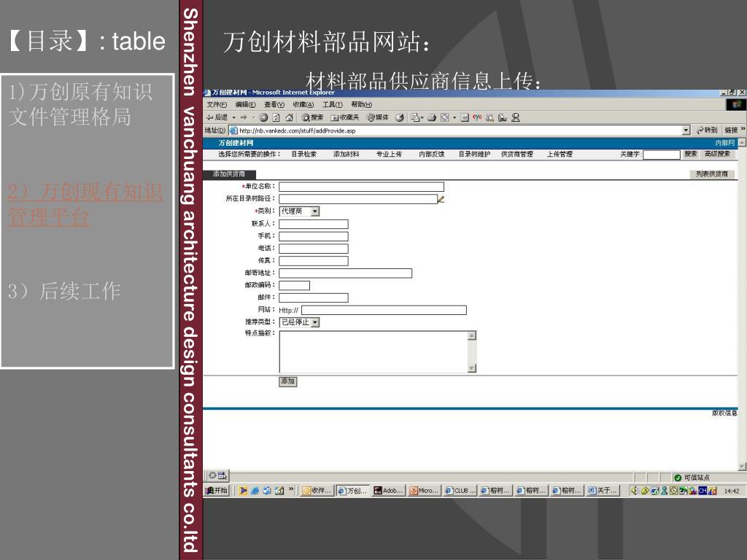Screen dimensions: 747x560
Task: Click the IE Back (后退) arrow
Action: point(217,117)
